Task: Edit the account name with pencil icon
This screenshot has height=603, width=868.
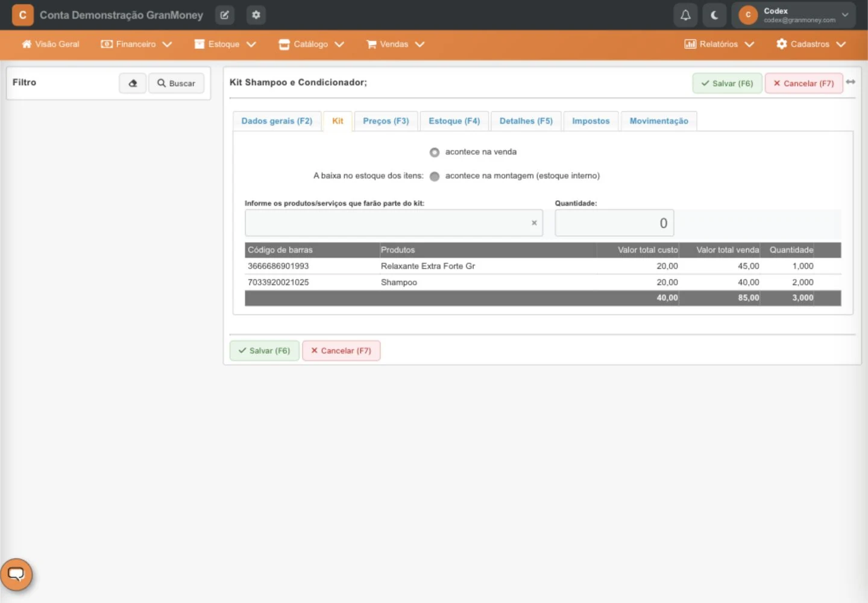Action: (x=225, y=15)
